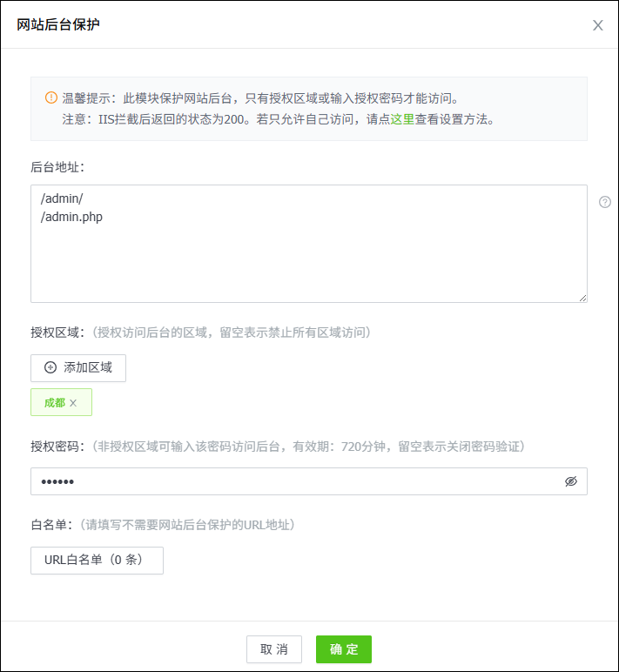The image size is (619, 672).
Task: Click the 白名单 label text
Action: click(50, 525)
